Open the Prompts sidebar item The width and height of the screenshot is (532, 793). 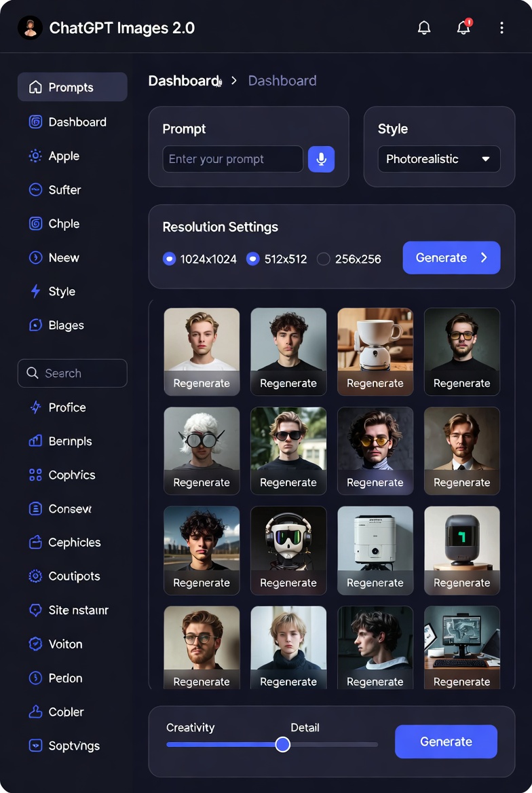click(73, 87)
